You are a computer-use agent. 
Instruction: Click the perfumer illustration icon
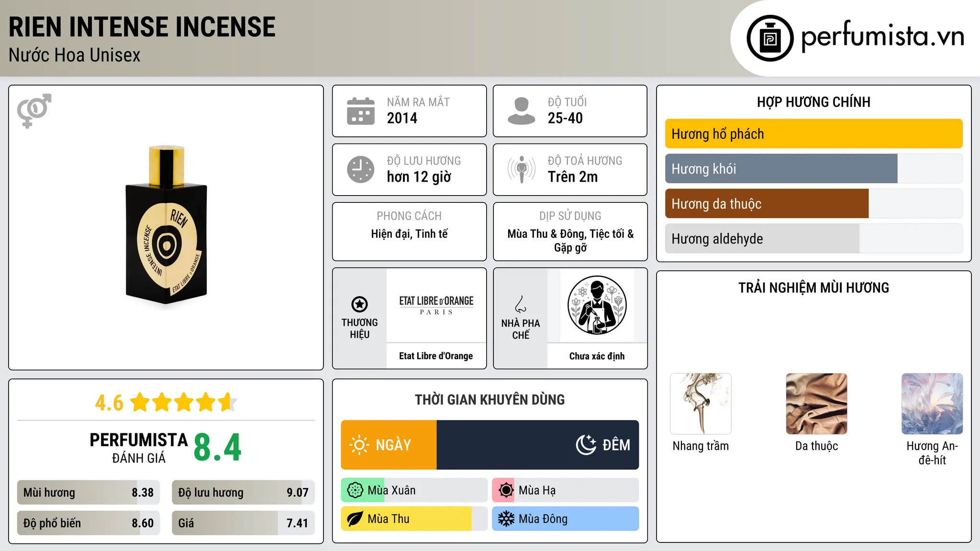pyautogui.click(x=597, y=305)
